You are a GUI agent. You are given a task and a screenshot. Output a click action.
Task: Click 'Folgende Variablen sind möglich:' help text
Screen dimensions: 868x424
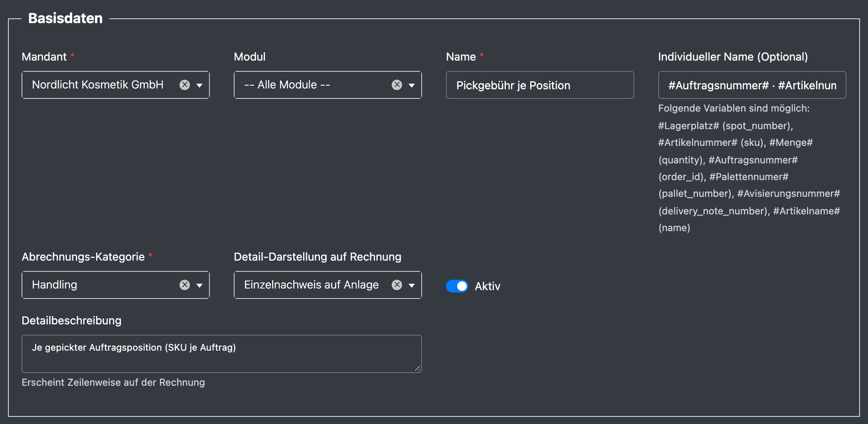(734, 108)
